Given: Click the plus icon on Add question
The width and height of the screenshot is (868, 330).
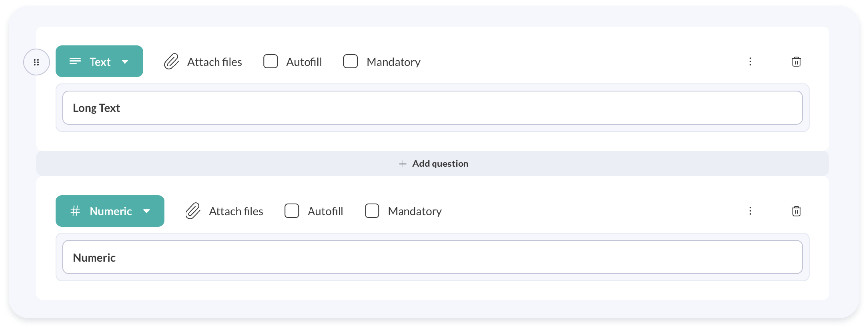Looking at the screenshot, I should tap(403, 164).
